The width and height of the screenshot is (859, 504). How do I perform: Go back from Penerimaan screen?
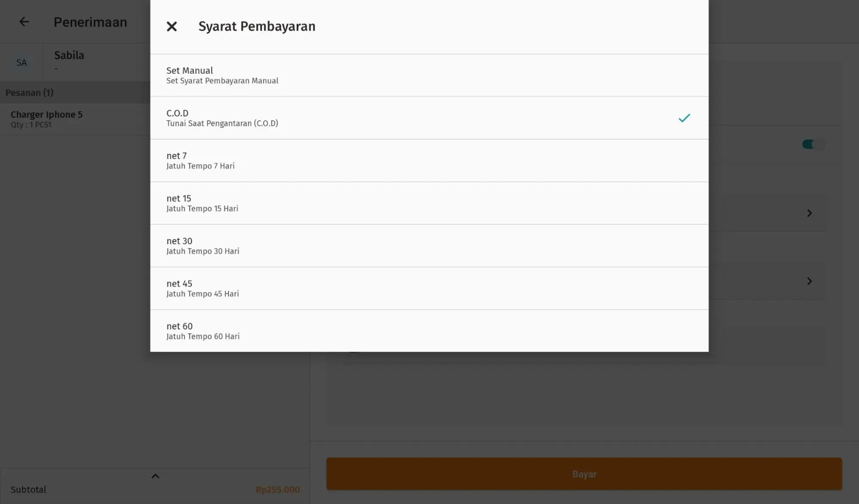point(24,22)
